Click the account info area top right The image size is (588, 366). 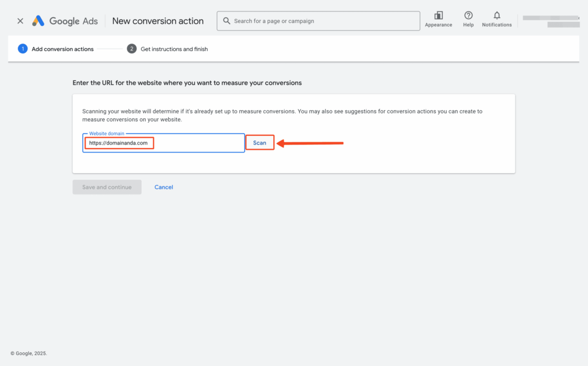point(550,18)
